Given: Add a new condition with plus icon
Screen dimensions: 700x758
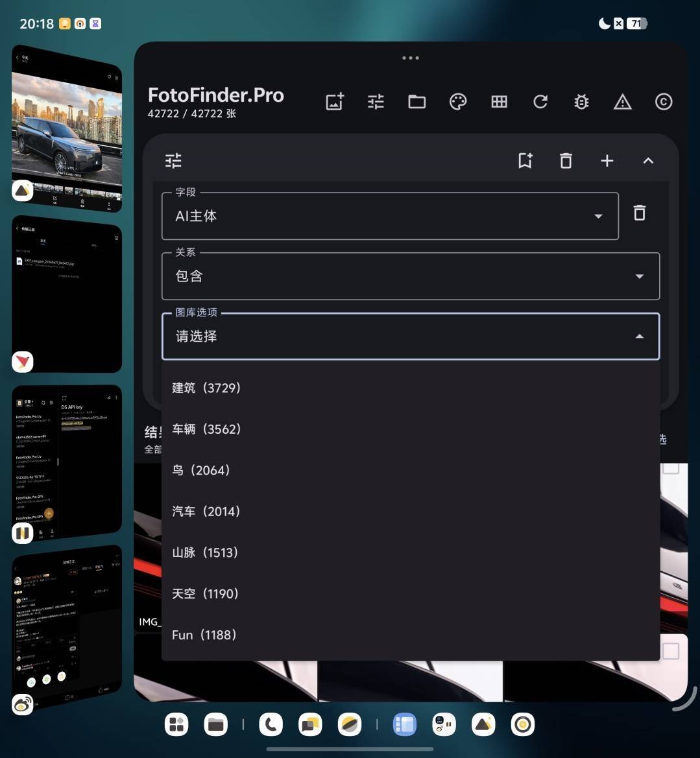Looking at the screenshot, I should [607, 161].
